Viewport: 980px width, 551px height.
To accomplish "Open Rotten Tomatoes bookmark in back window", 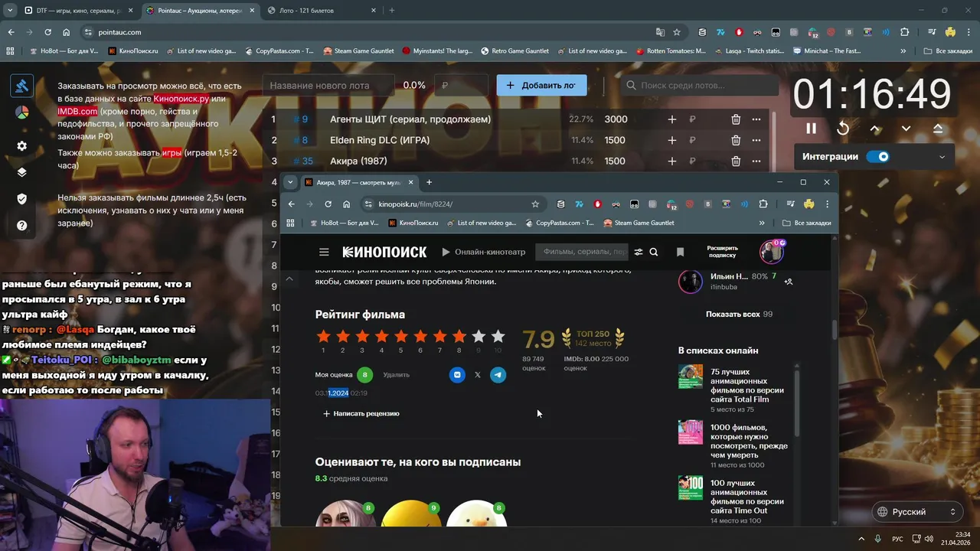I will click(671, 51).
